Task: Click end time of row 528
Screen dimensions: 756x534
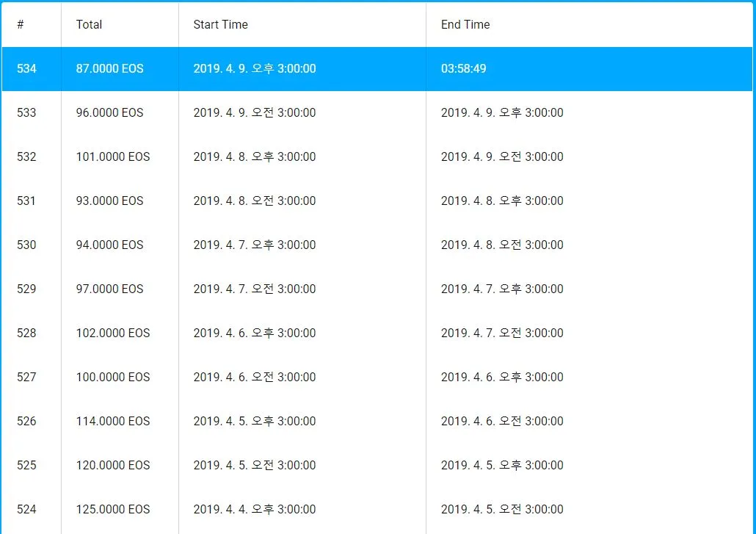Action: (502, 333)
